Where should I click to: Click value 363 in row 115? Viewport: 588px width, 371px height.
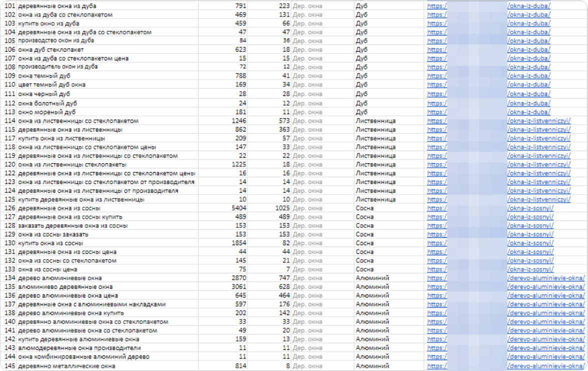284,129
